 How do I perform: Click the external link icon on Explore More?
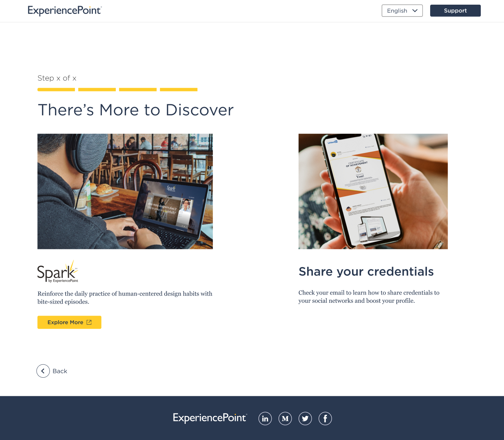click(89, 322)
